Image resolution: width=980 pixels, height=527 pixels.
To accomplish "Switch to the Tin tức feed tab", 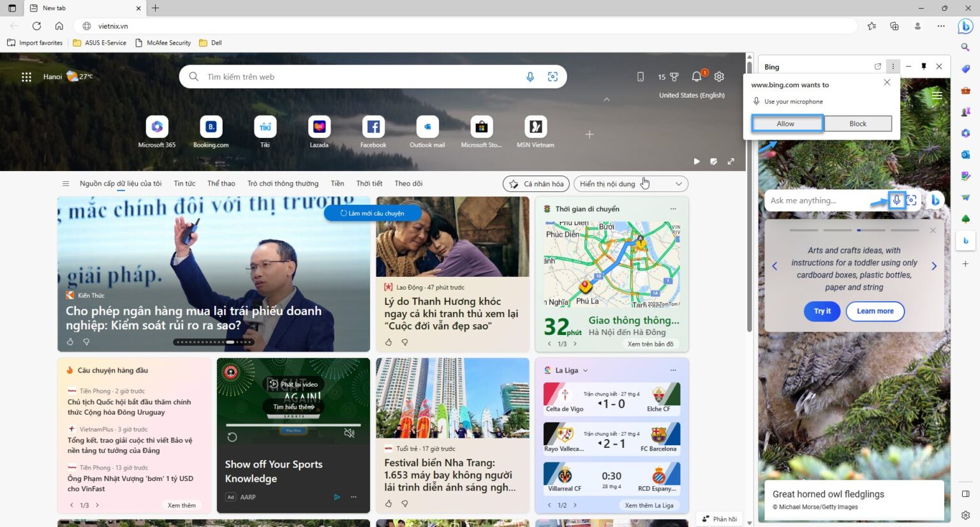I will pos(184,183).
